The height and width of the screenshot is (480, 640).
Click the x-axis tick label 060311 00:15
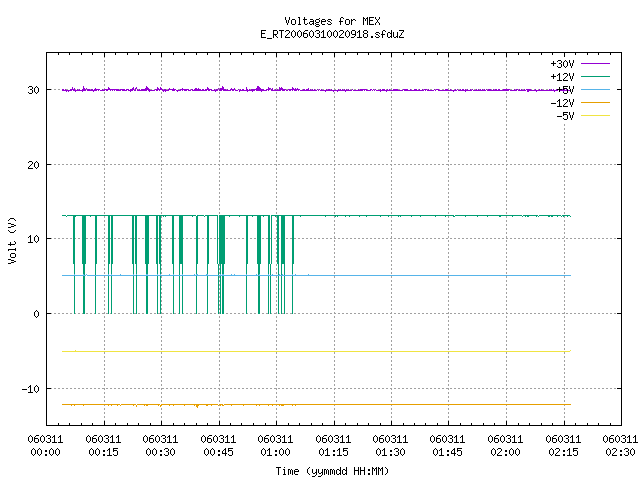click(103, 446)
